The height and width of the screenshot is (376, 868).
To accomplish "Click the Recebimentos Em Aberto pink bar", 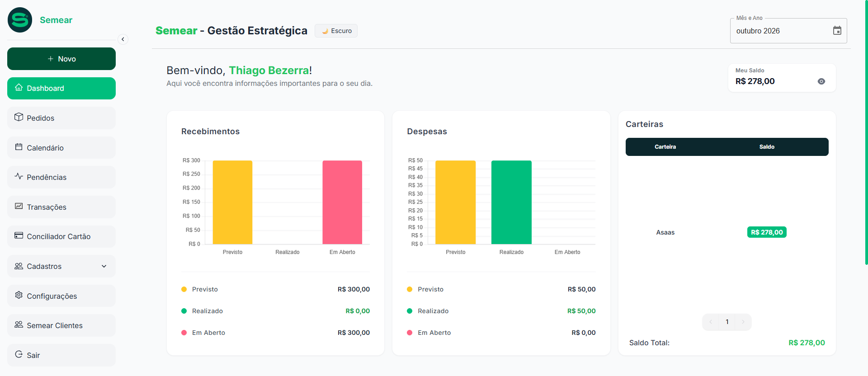I will (x=342, y=202).
